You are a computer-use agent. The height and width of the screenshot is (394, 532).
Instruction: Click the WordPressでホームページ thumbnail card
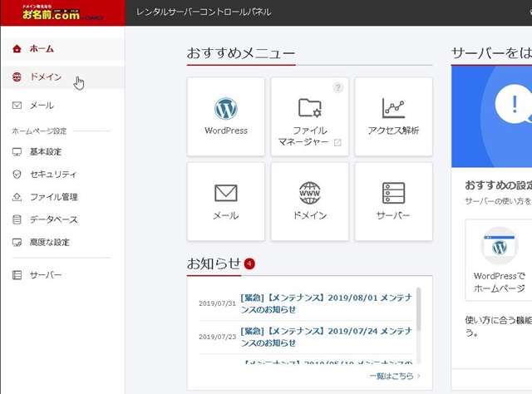click(x=500, y=262)
